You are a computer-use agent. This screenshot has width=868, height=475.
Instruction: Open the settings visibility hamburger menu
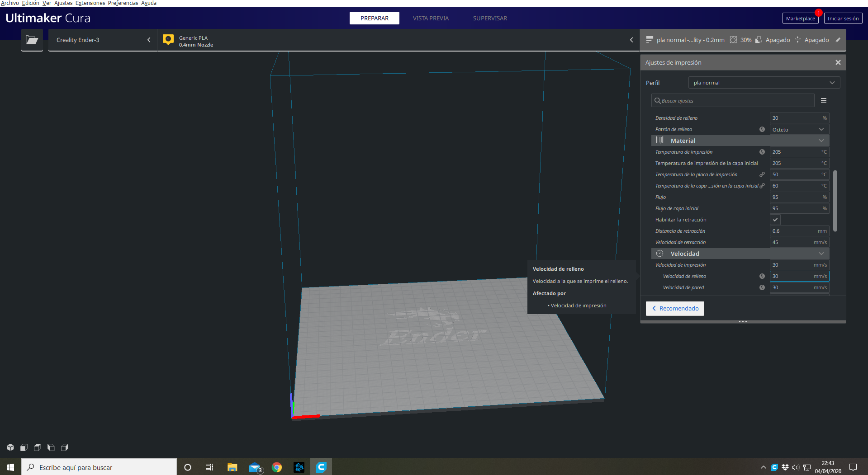824,100
